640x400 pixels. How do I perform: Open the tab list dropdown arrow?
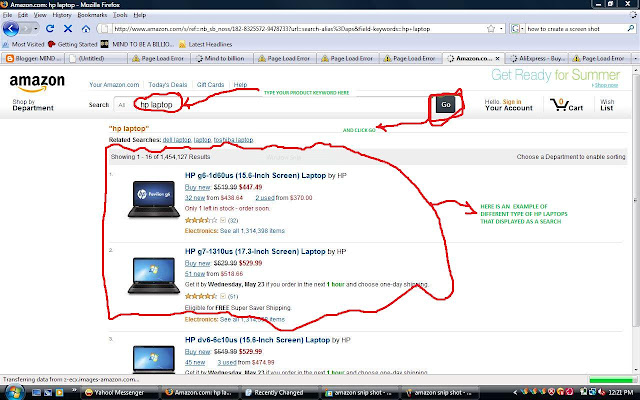pos(635,59)
